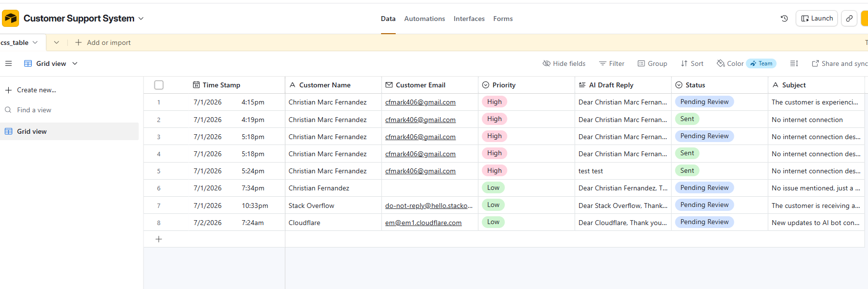This screenshot has height=289, width=868.
Task: Add a new row with plus icon
Action: pyautogui.click(x=159, y=239)
